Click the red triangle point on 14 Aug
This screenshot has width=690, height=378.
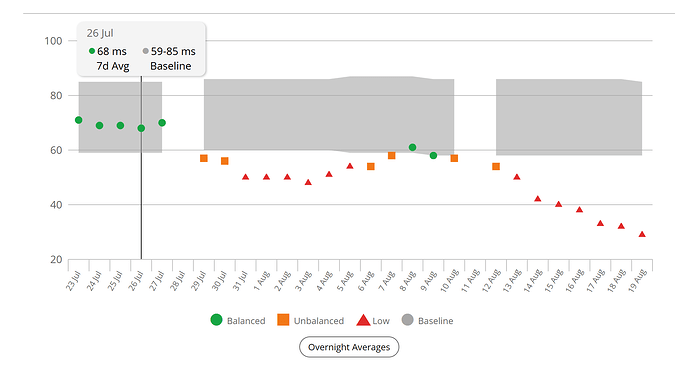pyautogui.click(x=538, y=198)
